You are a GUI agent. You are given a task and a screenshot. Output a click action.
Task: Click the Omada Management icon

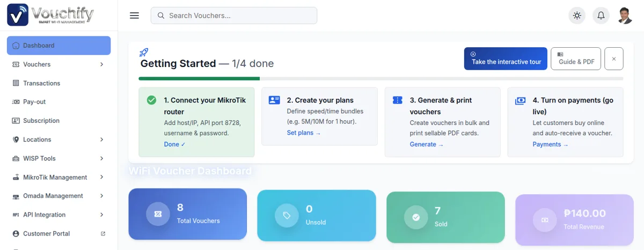(x=16, y=196)
